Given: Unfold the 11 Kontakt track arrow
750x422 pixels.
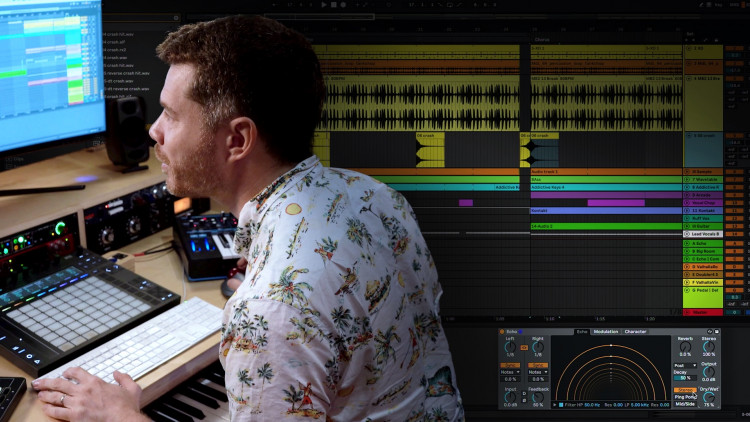Looking at the screenshot, I should [x=688, y=211].
